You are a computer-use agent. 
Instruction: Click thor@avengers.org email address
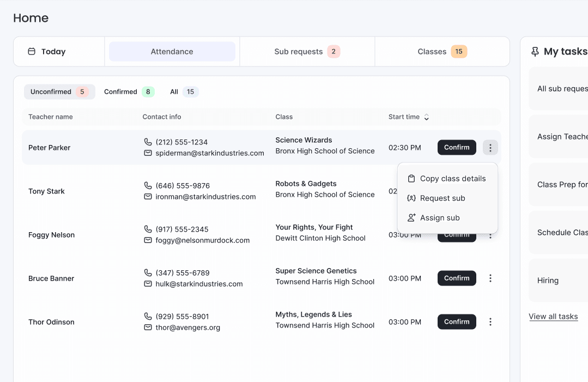pyautogui.click(x=188, y=328)
